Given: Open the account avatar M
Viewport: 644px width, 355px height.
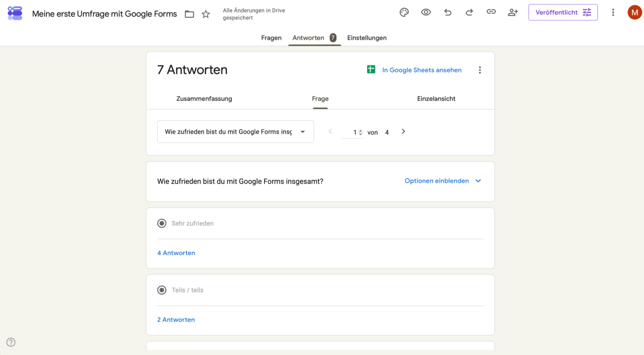Looking at the screenshot, I should (635, 12).
